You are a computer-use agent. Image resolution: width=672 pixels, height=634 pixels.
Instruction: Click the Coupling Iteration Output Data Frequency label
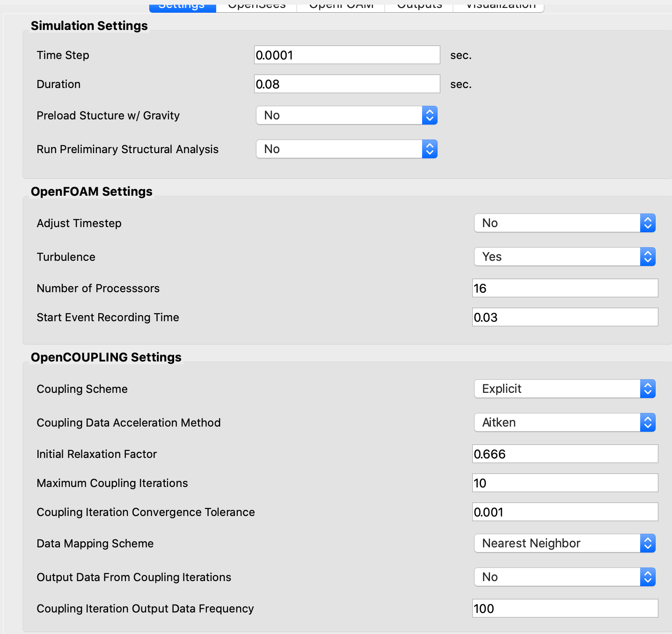(x=146, y=609)
